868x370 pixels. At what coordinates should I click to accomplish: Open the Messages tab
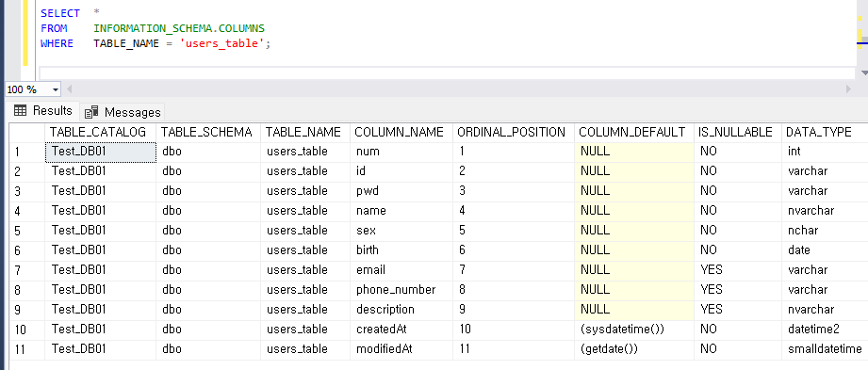(x=123, y=112)
